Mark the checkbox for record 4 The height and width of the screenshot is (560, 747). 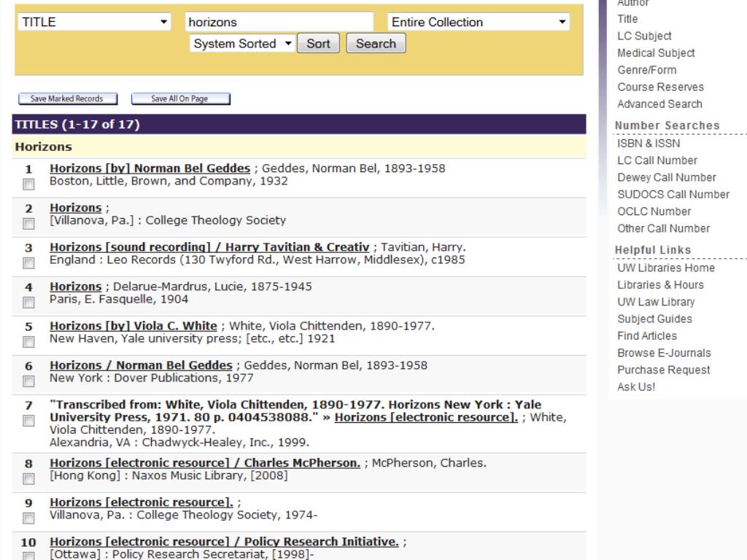tap(28, 303)
